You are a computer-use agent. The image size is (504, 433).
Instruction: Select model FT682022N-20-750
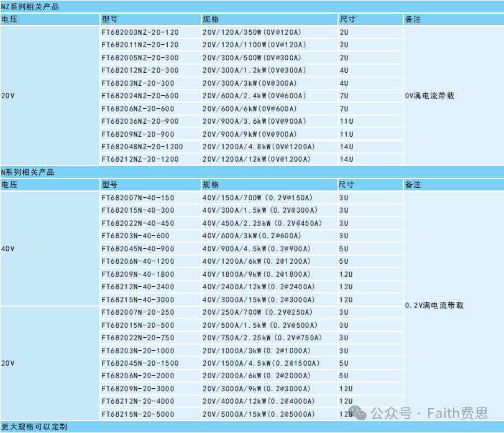(138, 338)
